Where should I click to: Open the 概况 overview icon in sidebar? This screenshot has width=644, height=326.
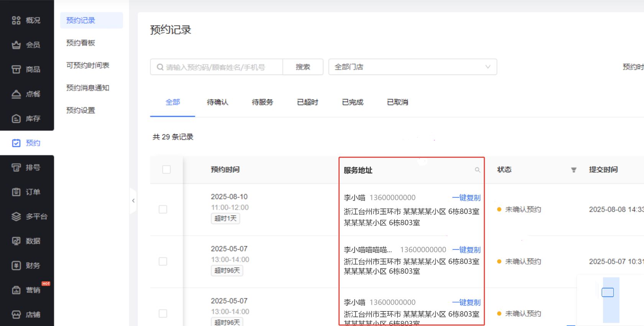pos(16,20)
